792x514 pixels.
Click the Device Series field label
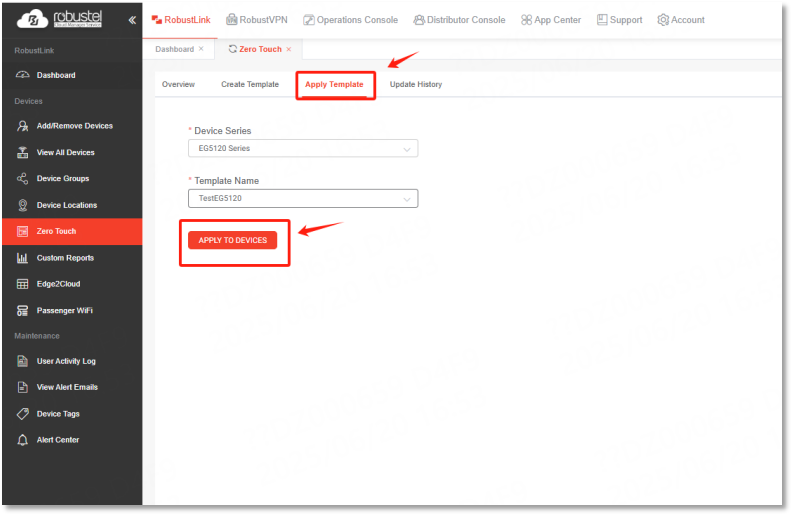click(x=223, y=131)
